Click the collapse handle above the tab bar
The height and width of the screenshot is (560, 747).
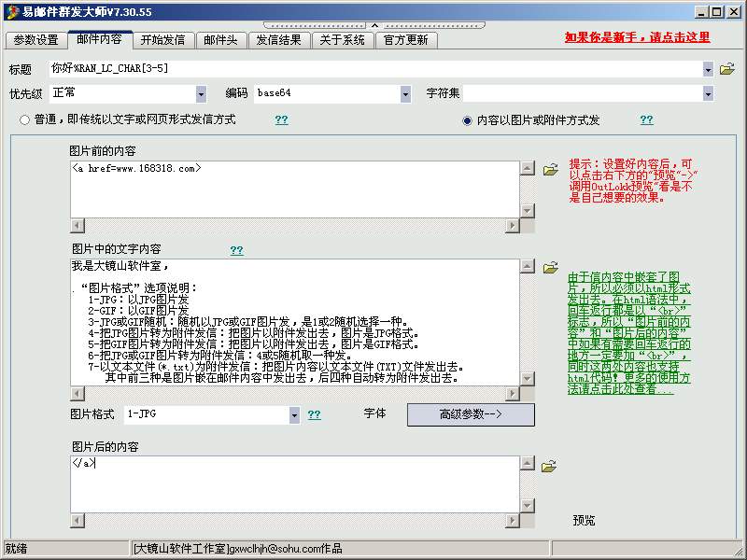[x=372, y=25]
